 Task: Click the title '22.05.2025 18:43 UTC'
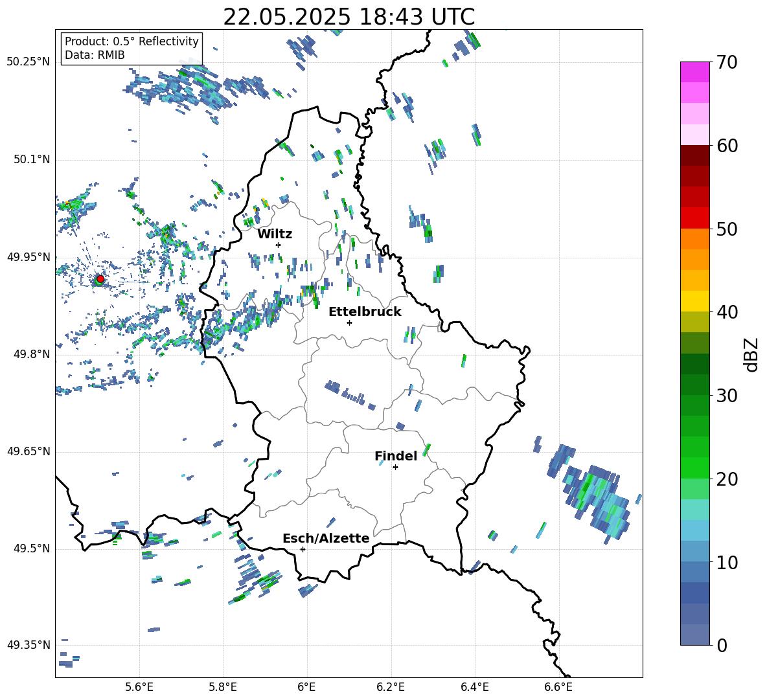coord(349,17)
